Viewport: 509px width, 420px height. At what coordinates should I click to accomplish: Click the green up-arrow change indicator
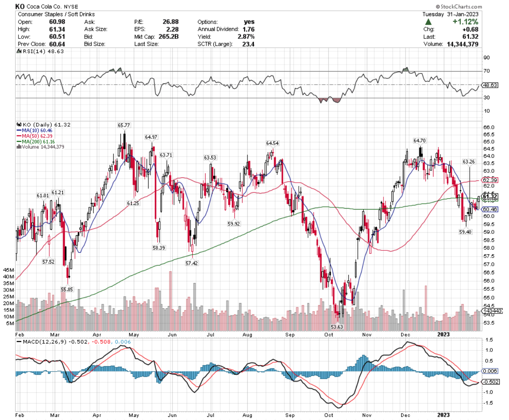click(x=428, y=22)
